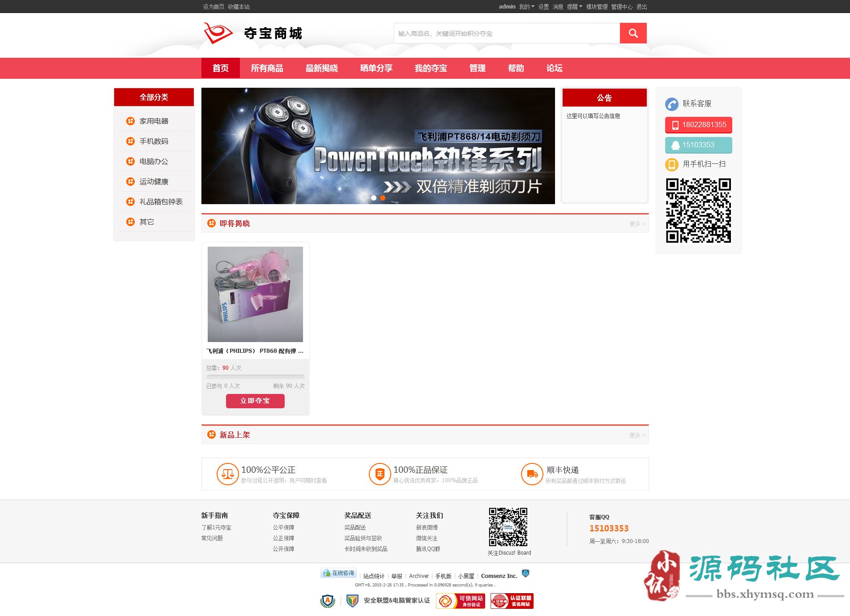Open 管理中心 link
Viewport: 850px width, 616px height.
coord(622,7)
